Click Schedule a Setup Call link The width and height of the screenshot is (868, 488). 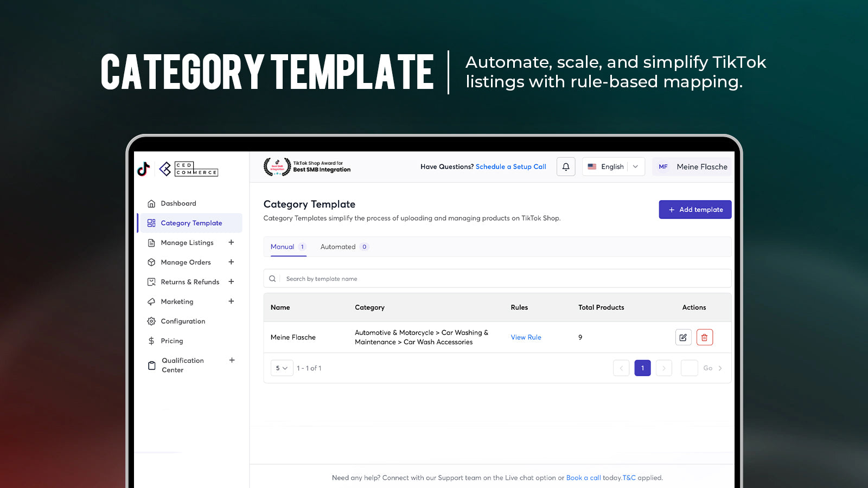click(x=510, y=166)
